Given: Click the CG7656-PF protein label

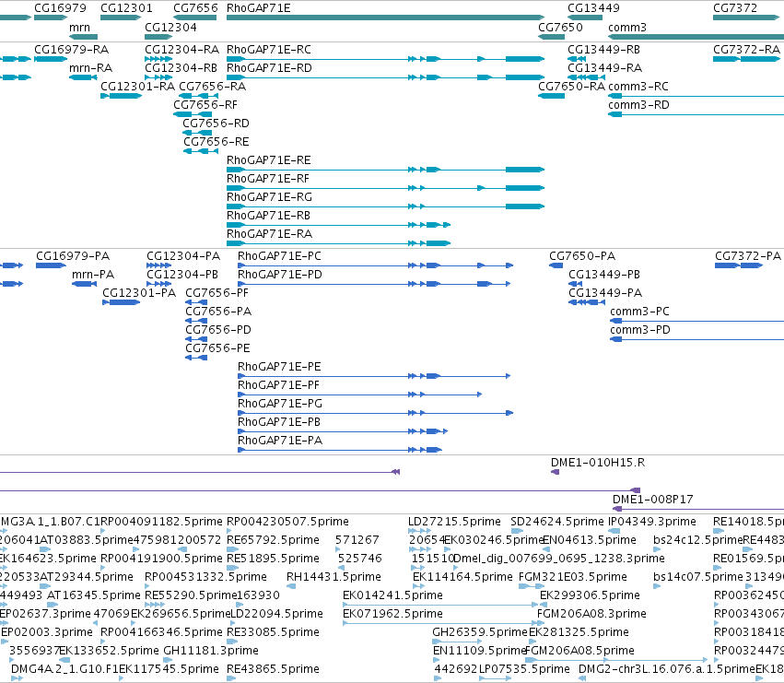Looking at the screenshot, I should [x=216, y=293].
